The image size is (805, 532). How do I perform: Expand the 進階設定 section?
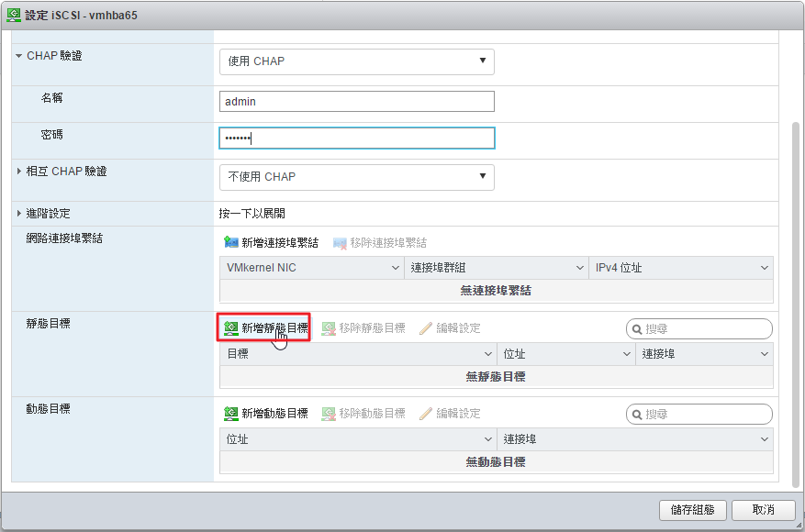[19, 214]
